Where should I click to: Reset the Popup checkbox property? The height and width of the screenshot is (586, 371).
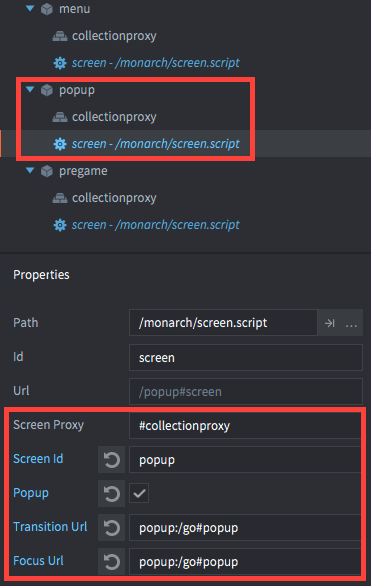111,494
